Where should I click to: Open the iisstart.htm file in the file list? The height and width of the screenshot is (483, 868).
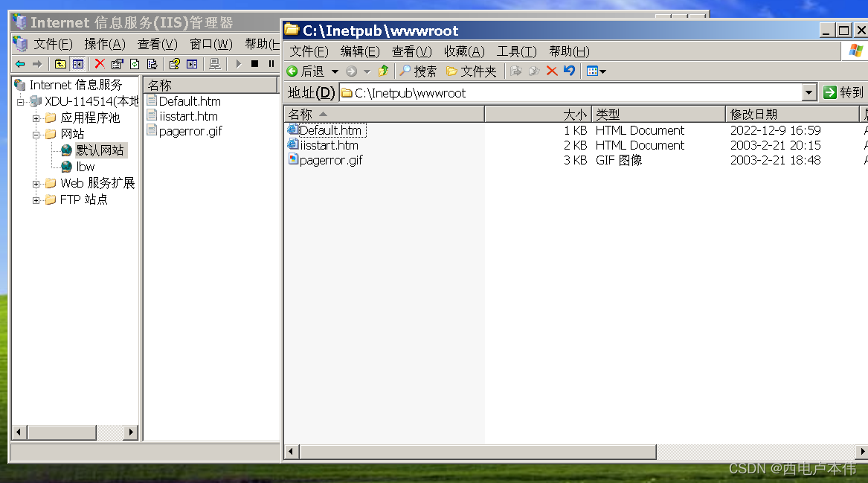(327, 145)
